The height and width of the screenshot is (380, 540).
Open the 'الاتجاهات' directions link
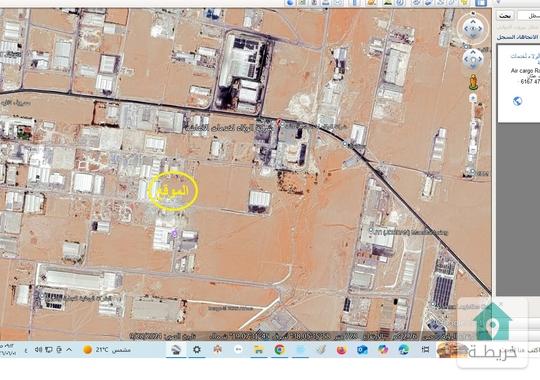click(529, 37)
